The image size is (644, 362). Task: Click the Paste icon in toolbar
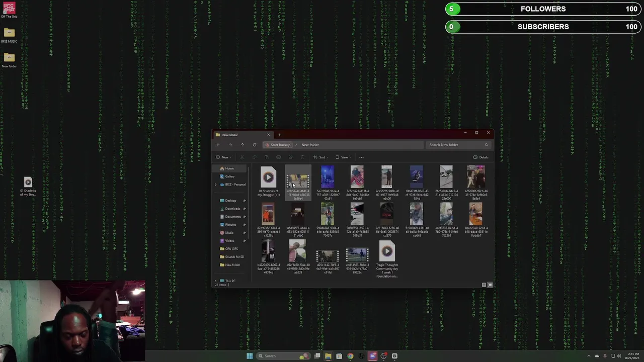pyautogui.click(x=266, y=157)
